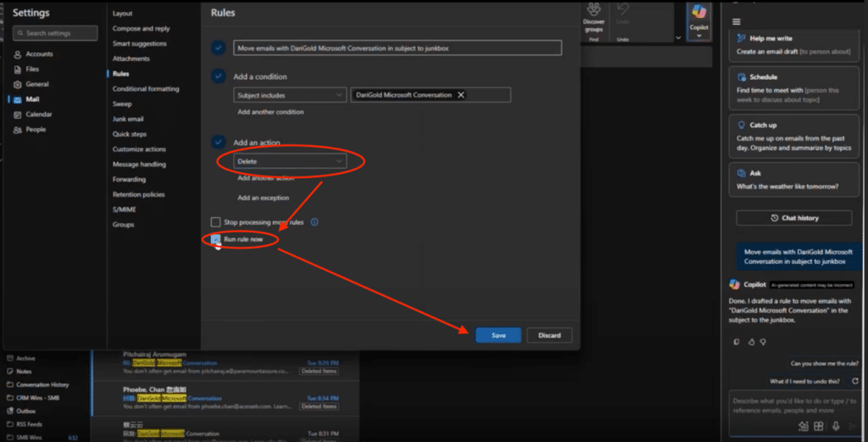Open Junk email settings section
This screenshot has height=442, width=868.
coord(128,119)
